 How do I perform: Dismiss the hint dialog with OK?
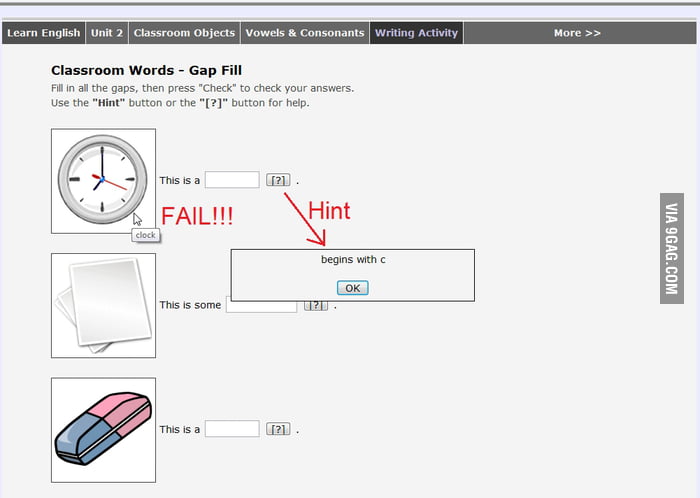click(352, 288)
